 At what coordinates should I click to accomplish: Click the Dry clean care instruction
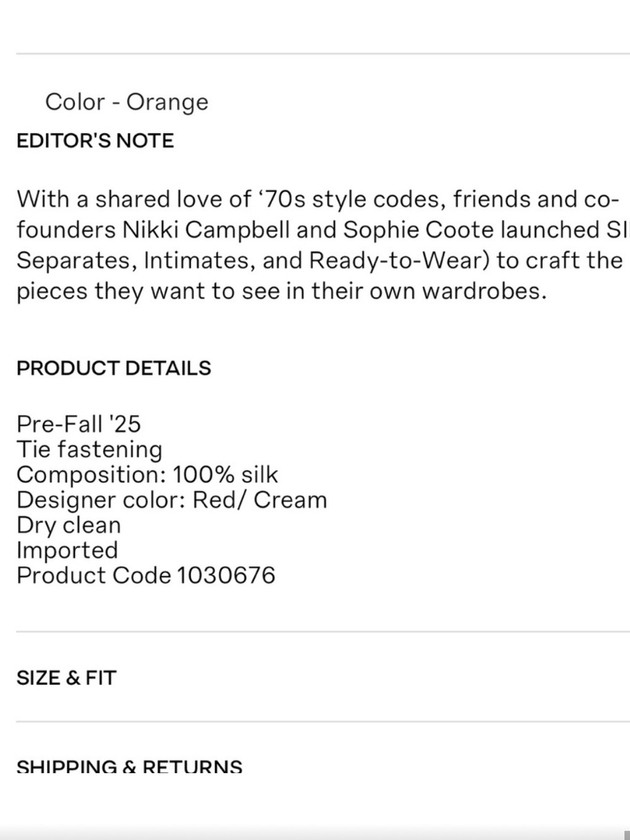click(68, 526)
